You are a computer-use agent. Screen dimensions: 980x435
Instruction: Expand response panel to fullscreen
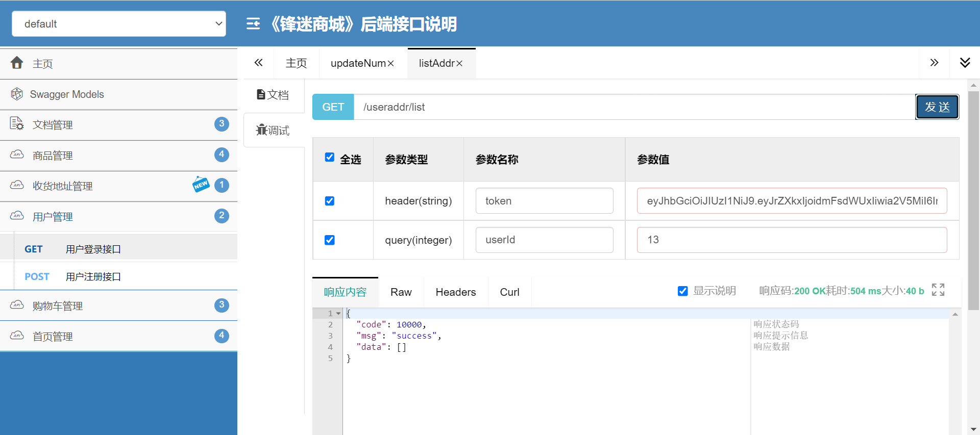click(x=938, y=290)
